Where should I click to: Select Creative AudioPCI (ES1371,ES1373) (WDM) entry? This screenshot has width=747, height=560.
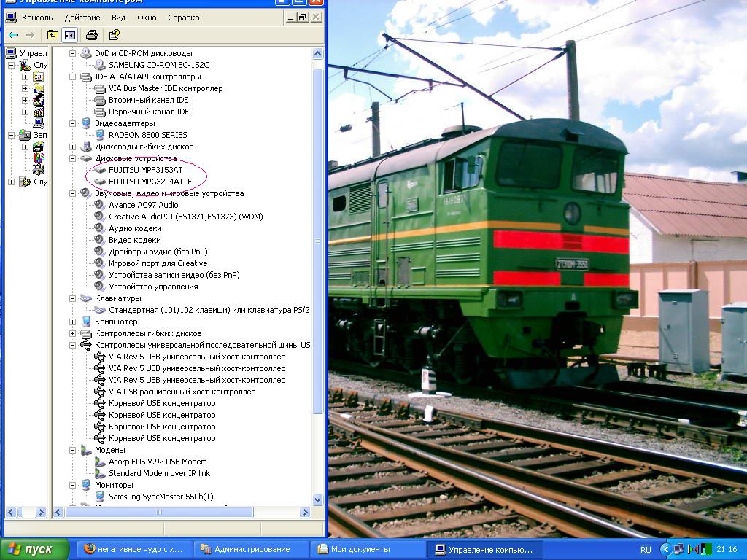pos(186,216)
